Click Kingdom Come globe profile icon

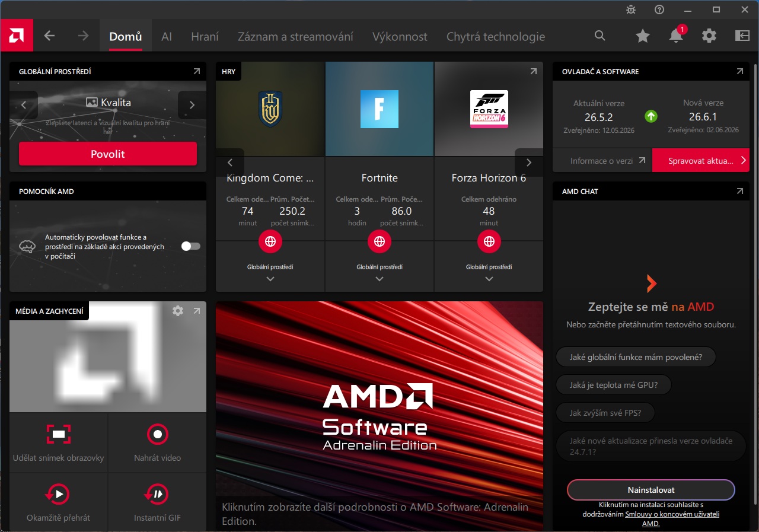pyautogui.click(x=270, y=241)
